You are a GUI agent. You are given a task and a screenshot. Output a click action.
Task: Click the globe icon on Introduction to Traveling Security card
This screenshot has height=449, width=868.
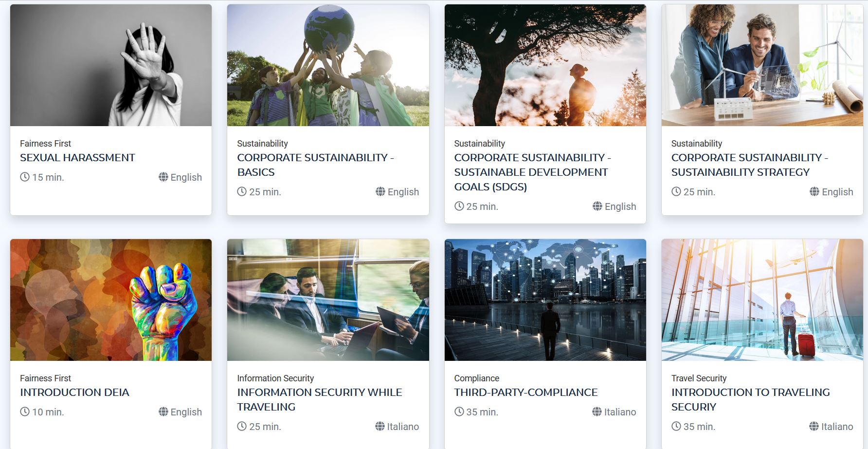[x=814, y=426]
